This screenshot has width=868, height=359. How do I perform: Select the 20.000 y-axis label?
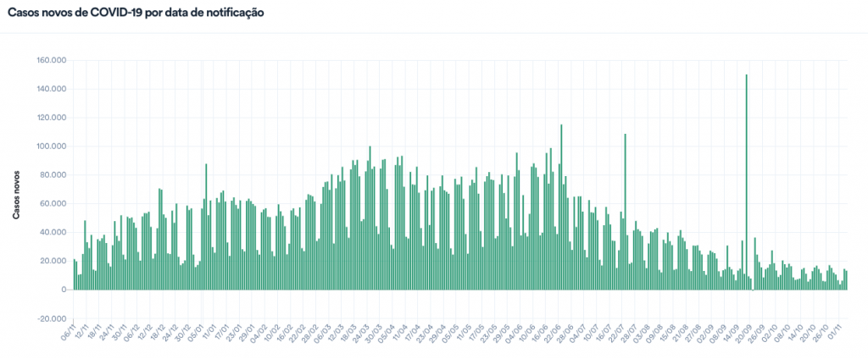53,261
